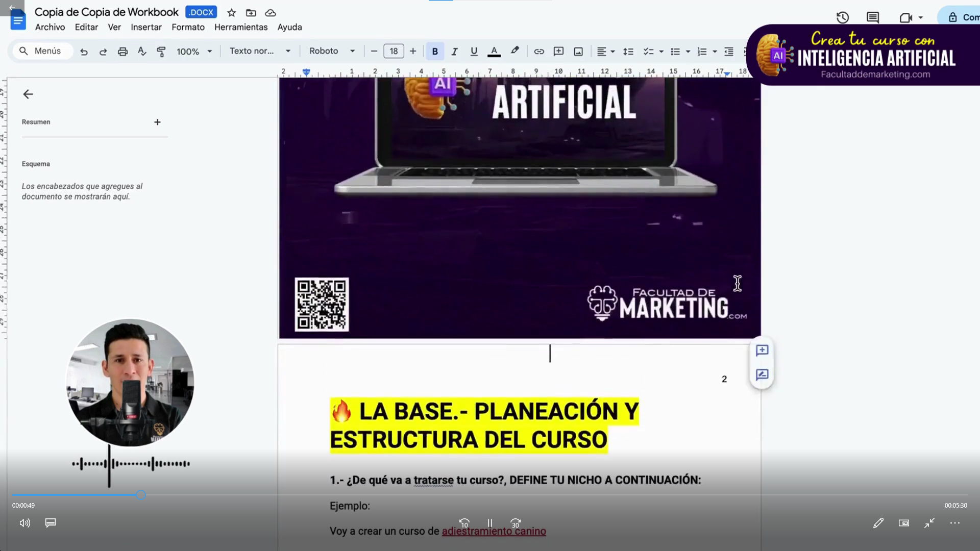Screen dimensions: 980x551
Task: Toggle bold formatting
Action: pyautogui.click(x=435, y=52)
